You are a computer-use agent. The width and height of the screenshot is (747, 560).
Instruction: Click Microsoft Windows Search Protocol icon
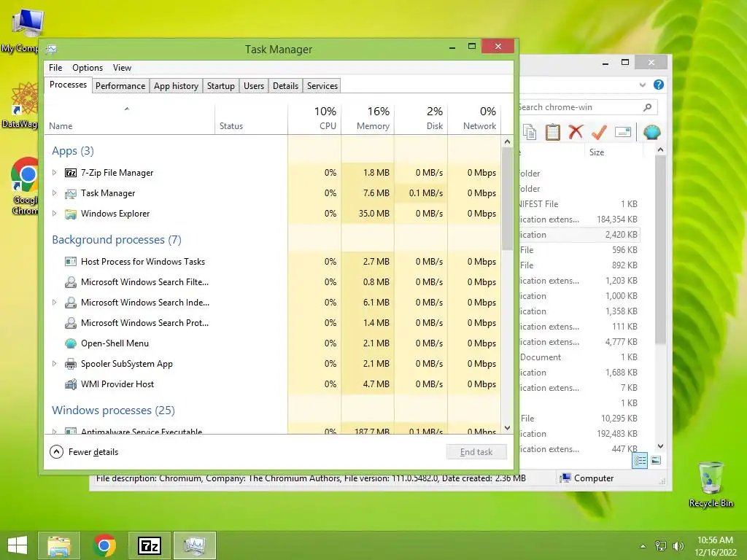point(71,323)
